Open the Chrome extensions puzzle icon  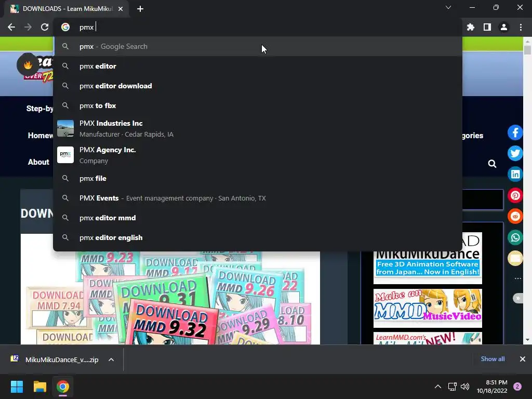tap(471, 27)
